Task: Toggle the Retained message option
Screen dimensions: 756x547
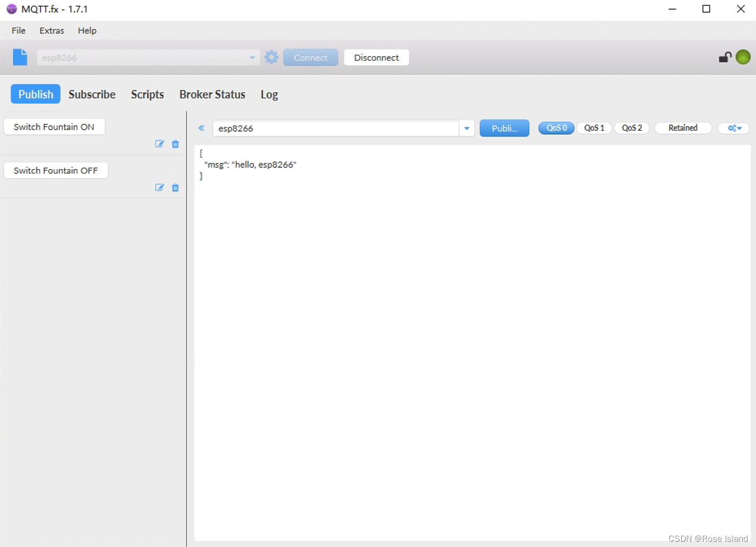Action: point(683,128)
